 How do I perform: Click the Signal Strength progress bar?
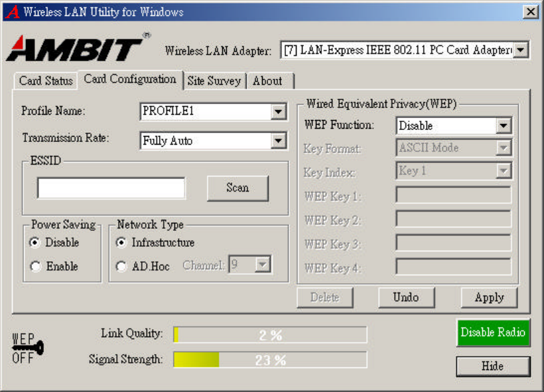coord(270,359)
